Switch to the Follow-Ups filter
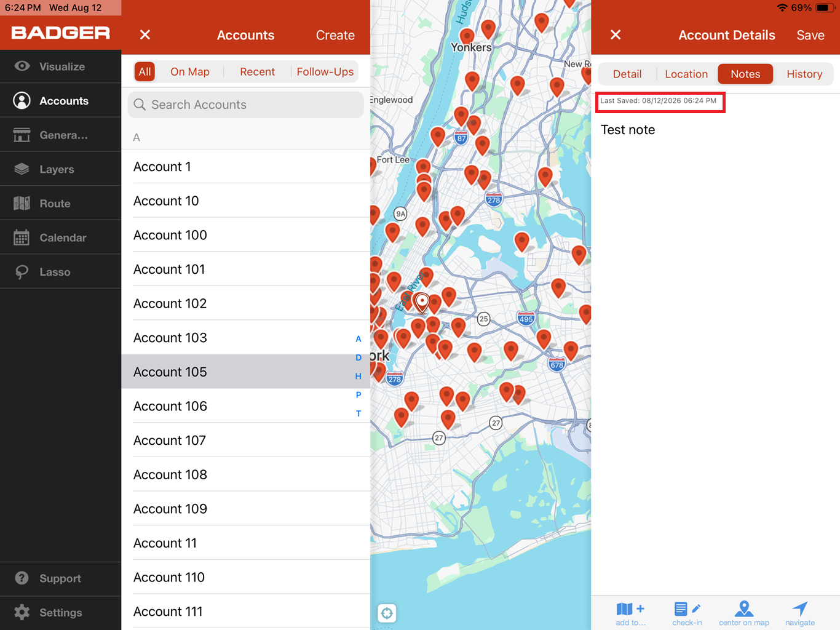 click(x=325, y=71)
